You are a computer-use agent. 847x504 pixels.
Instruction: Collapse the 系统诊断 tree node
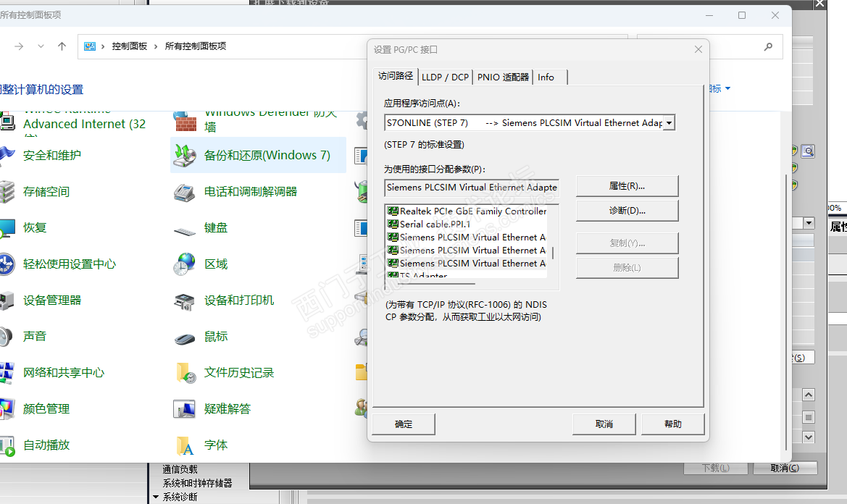156,497
